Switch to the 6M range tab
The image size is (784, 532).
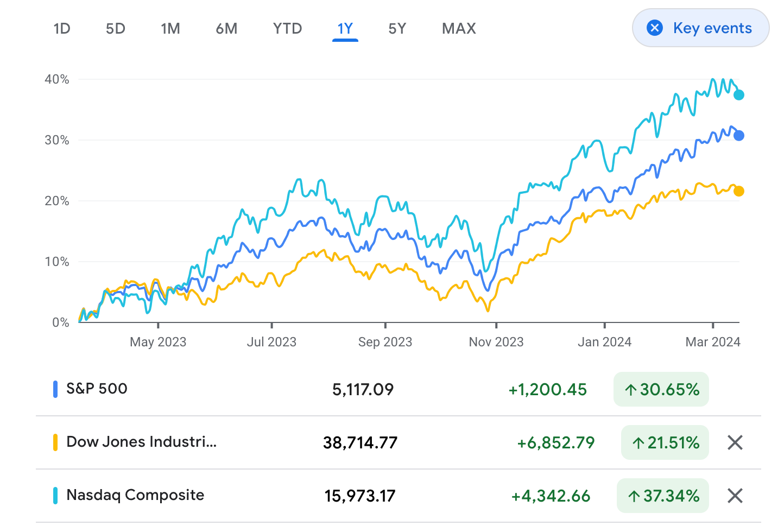226,29
